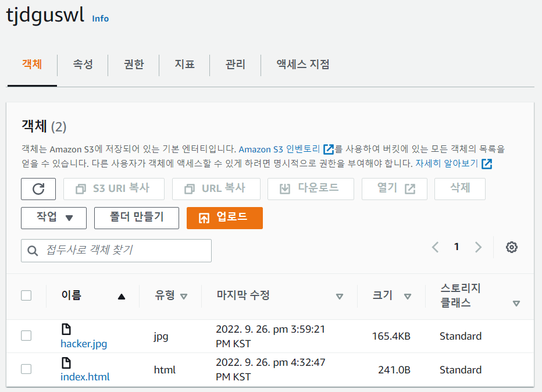Sort by 유형 column arrow
This screenshot has height=392, width=542.
[184, 297]
